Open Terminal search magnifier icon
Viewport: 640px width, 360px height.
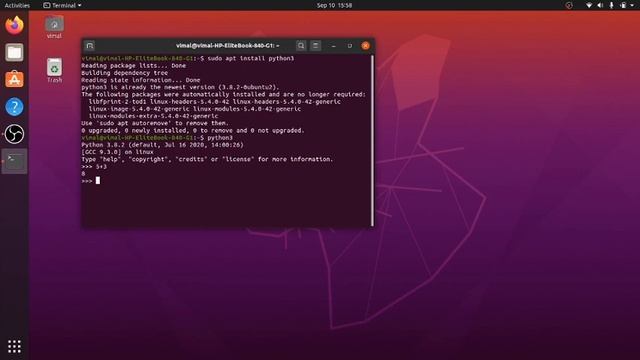(301, 46)
